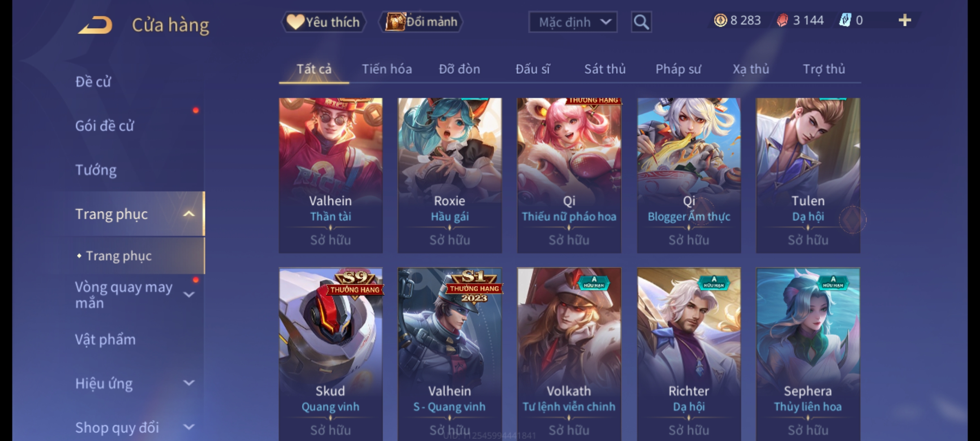Select Roxie Hầu gái skin card
The width and height of the screenshot is (980, 441).
tap(450, 175)
